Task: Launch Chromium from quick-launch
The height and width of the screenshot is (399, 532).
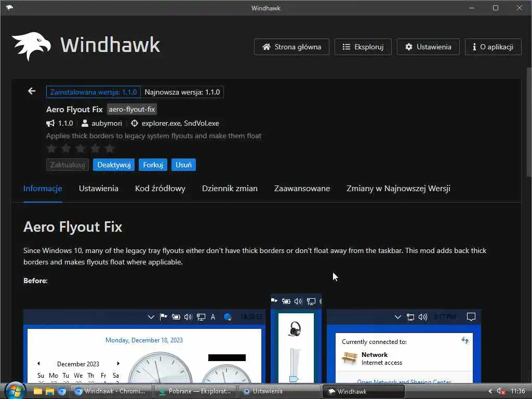Action: pos(62,391)
